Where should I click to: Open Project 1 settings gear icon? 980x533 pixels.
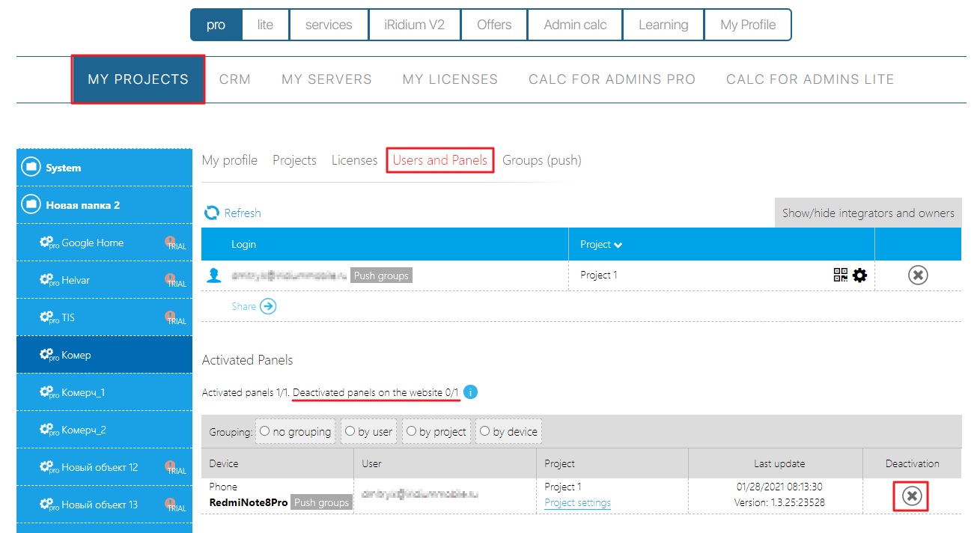tap(860, 275)
